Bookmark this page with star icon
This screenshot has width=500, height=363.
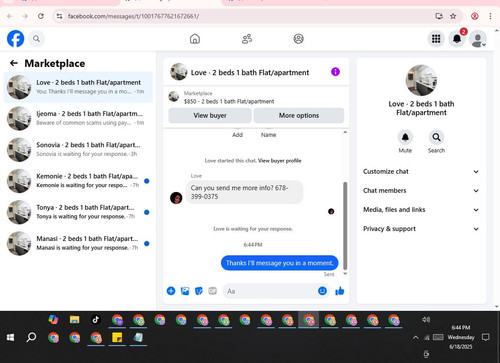coord(453,16)
